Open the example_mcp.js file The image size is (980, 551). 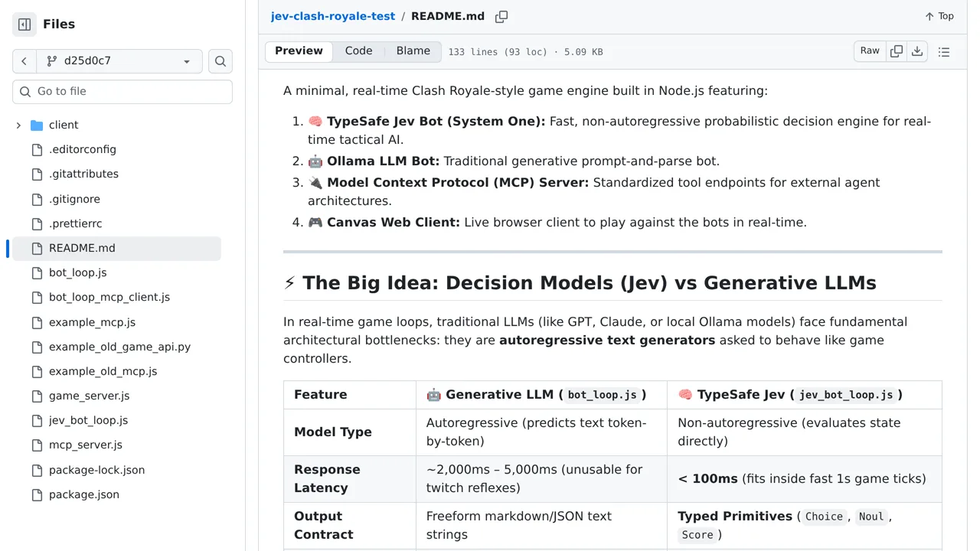point(92,323)
